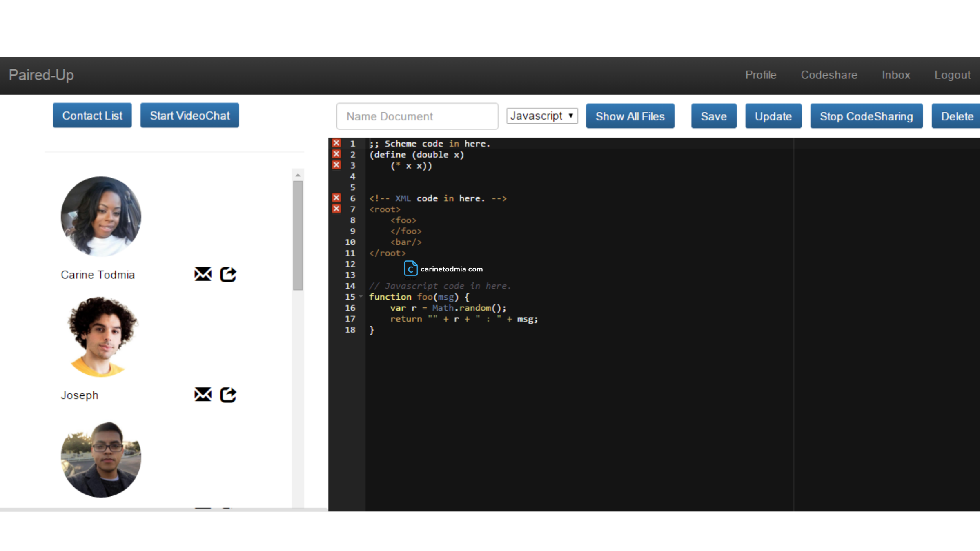
Task: Click share icon next to Joseph
Action: pyautogui.click(x=228, y=395)
